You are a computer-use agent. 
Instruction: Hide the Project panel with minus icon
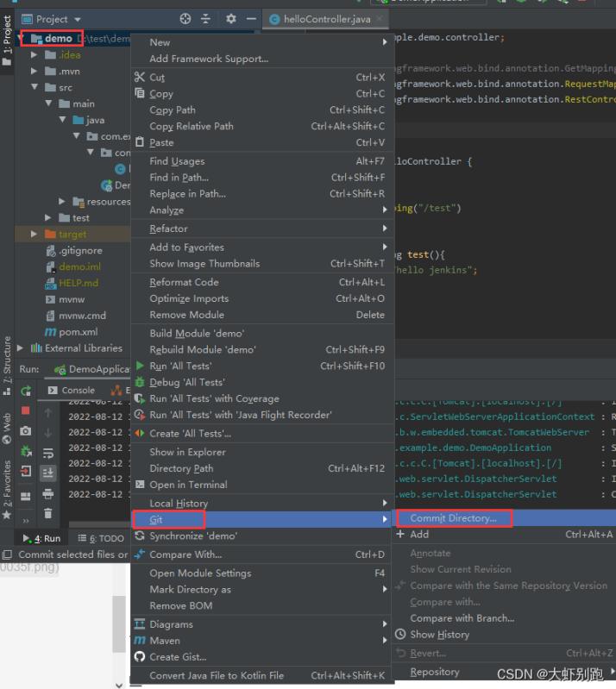pyautogui.click(x=251, y=18)
